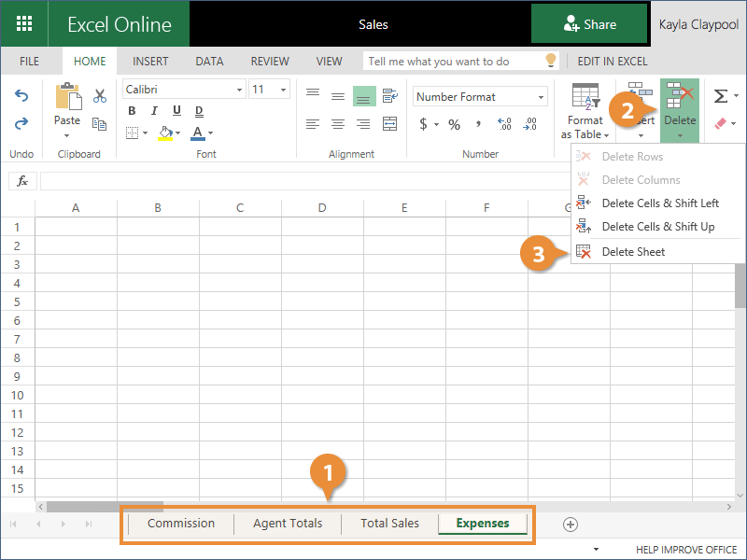The image size is (747, 560).
Task: Select the Cut scissors icon
Action: pos(99,96)
